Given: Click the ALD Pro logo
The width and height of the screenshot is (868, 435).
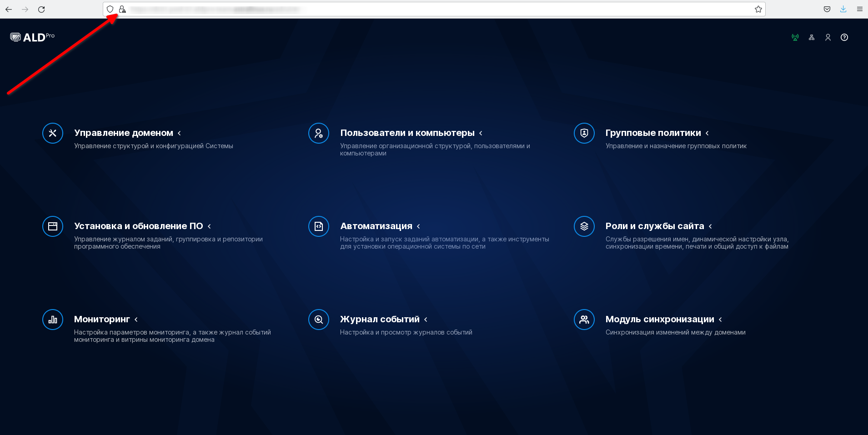Looking at the screenshot, I should 32,37.
